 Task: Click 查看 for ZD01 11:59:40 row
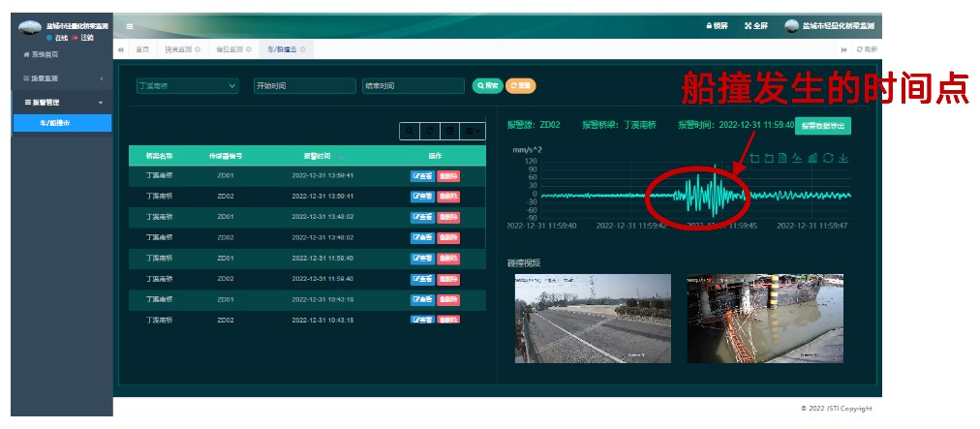point(422,259)
